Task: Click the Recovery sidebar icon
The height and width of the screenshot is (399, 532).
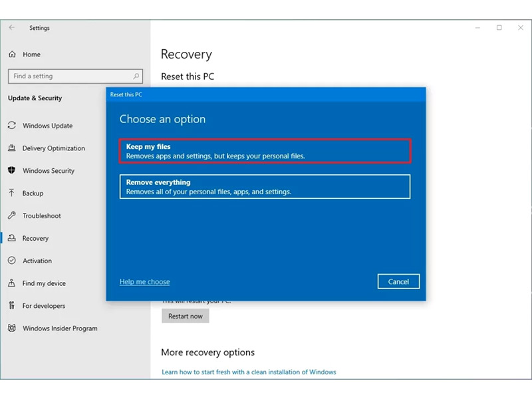Action: [x=12, y=238]
